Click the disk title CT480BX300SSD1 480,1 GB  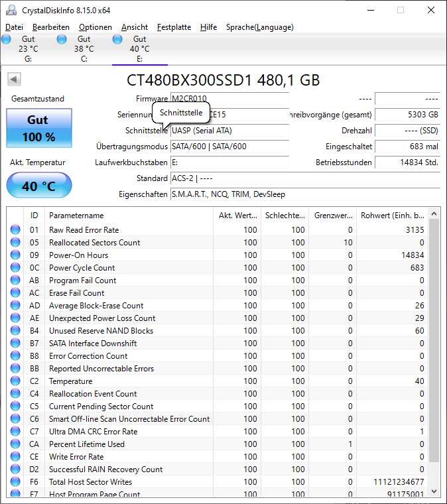pos(223,80)
